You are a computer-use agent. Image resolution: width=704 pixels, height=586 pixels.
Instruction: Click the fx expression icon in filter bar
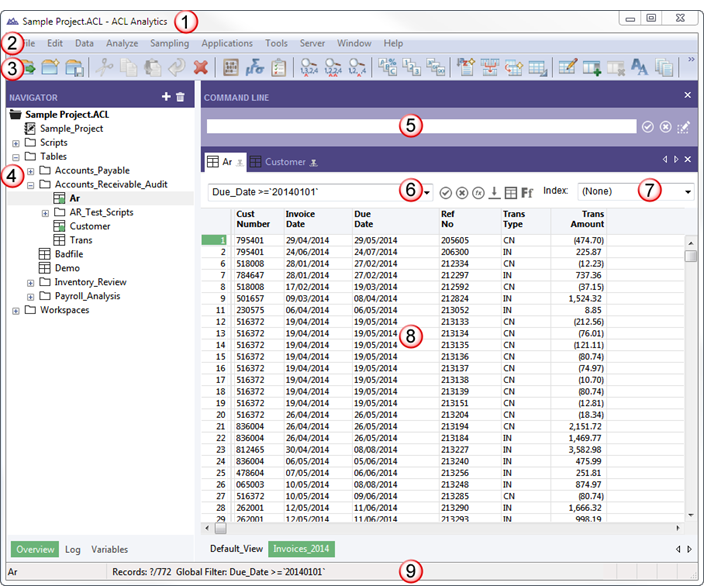(x=478, y=191)
